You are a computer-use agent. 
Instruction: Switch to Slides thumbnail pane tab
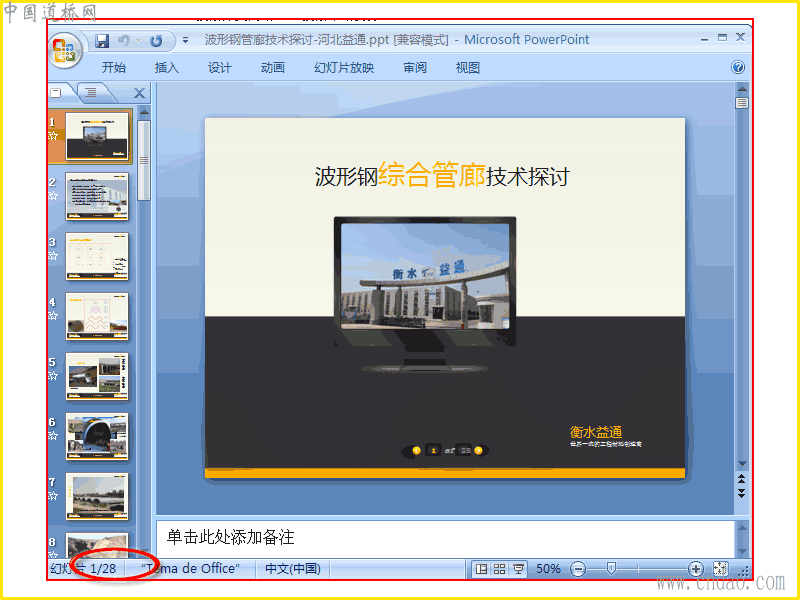[57, 92]
